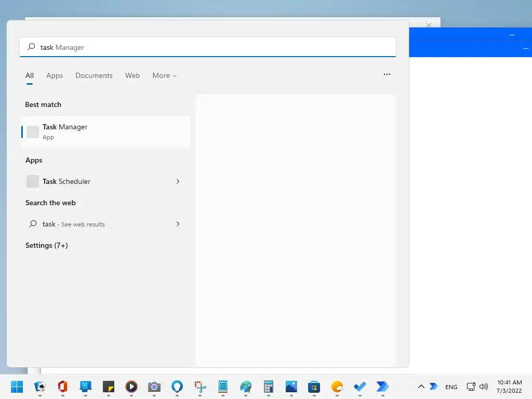This screenshot has width=532, height=399.
Task: Open Microsoft Store from taskbar
Action: coord(314,387)
